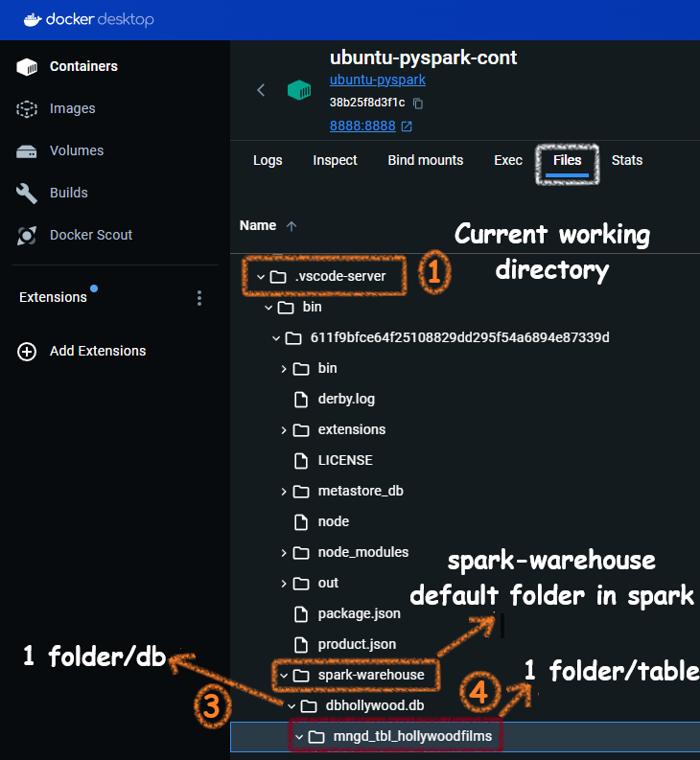Click the Builds wrench icon
The width and height of the screenshot is (700, 760).
(x=27, y=194)
